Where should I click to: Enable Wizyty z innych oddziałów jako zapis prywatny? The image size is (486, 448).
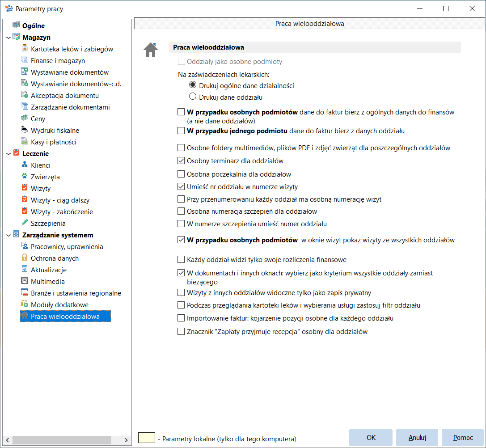click(x=181, y=293)
